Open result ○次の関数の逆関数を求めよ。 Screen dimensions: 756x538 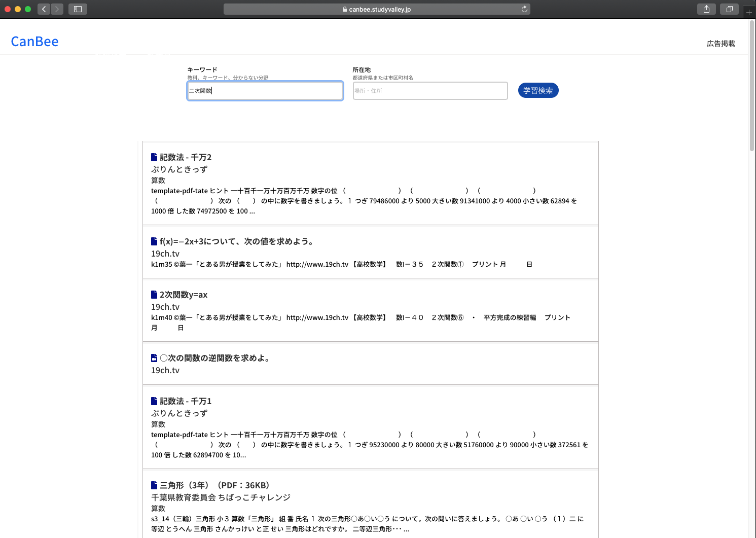click(x=215, y=358)
